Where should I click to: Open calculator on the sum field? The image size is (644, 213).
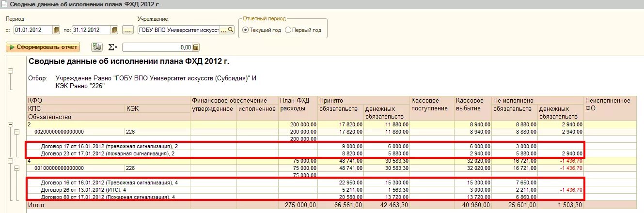pyautogui.click(x=196, y=47)
